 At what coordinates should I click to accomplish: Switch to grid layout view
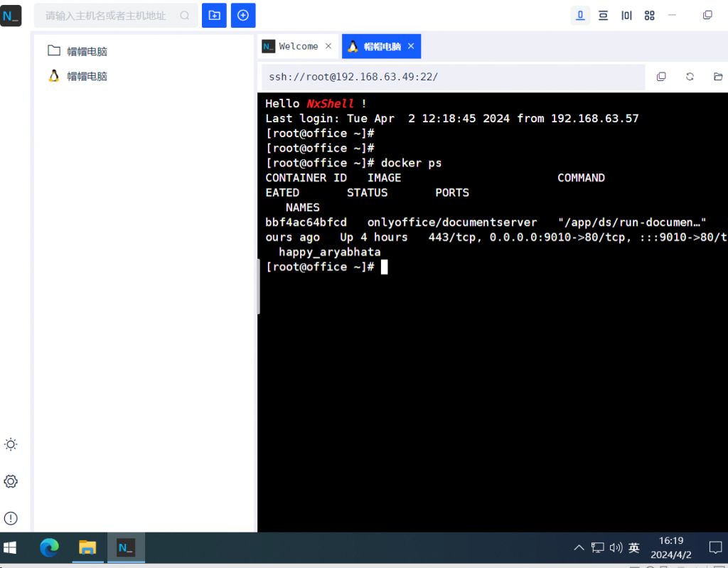point(649,15)
